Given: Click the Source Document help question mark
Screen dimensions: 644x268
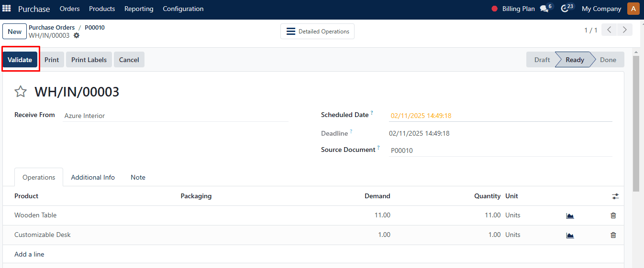Looking at the screenshot, I should coord(378,148).
